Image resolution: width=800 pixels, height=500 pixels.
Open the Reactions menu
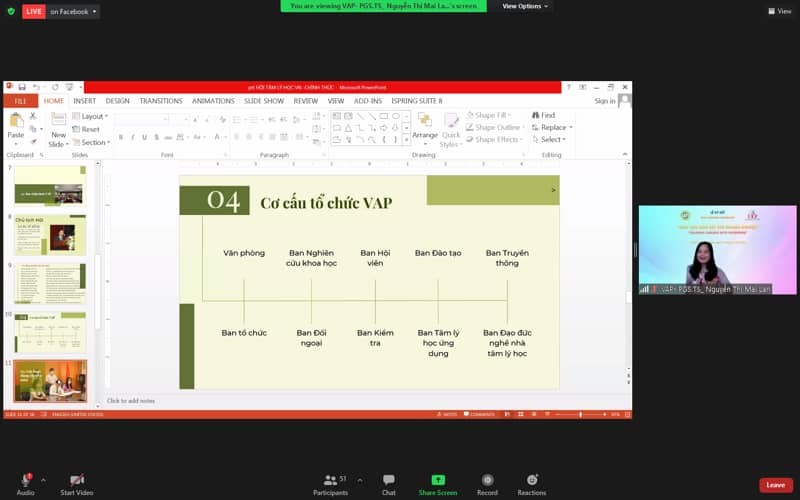532,480
